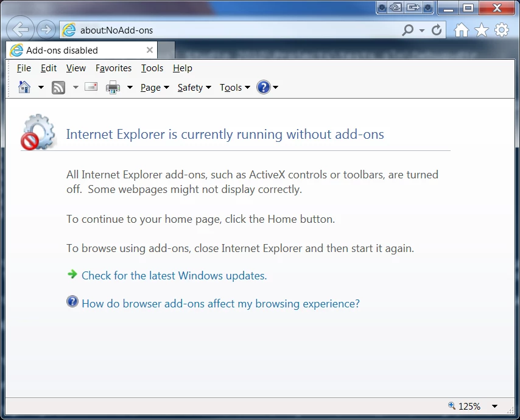
Task: Click the zoom magnifier icon in status bar
Action: coord(451,405)
